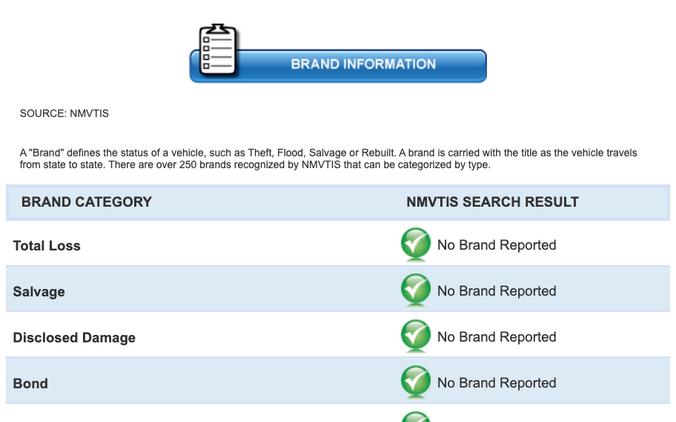Click No Brand Reported for Salvage

click(497, 291)
